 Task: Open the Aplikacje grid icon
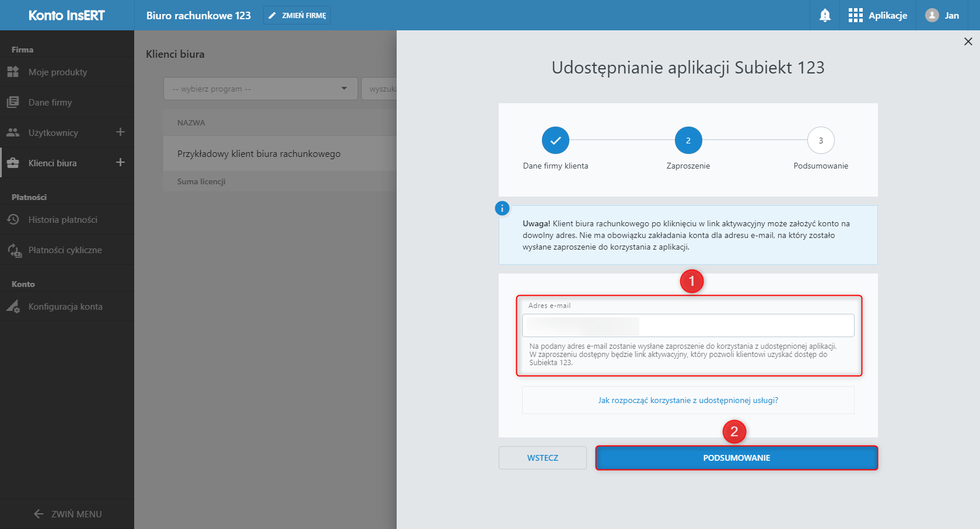tap(855, 15)
